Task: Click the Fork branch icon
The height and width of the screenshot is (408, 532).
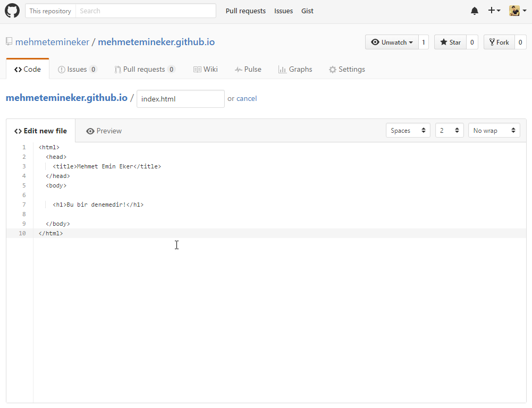Action: [x=492, y=42]
